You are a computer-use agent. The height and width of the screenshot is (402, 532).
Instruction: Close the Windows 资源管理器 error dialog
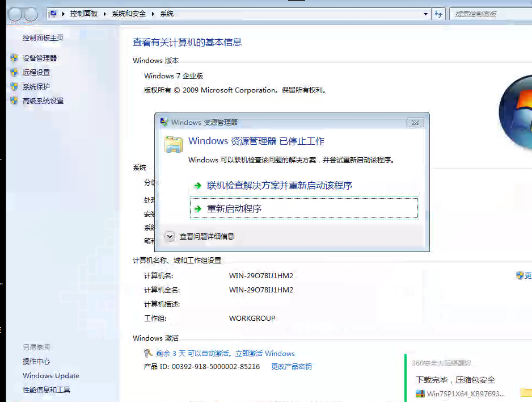point(415,122)
